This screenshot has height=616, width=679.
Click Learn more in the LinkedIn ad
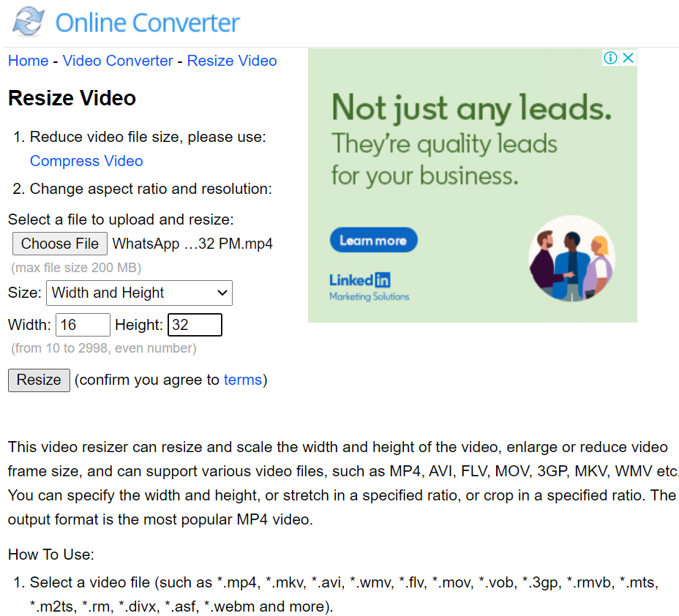(x=373, y=240)
